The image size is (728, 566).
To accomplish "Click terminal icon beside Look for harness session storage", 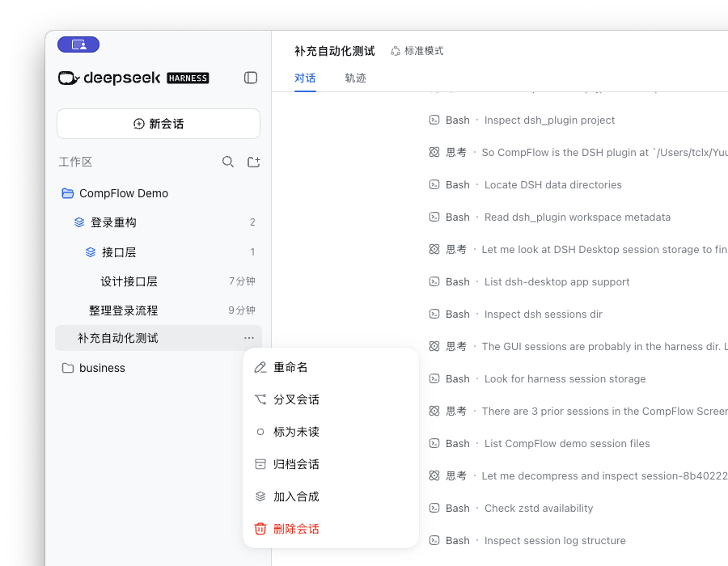I will (x=434, y=378).
